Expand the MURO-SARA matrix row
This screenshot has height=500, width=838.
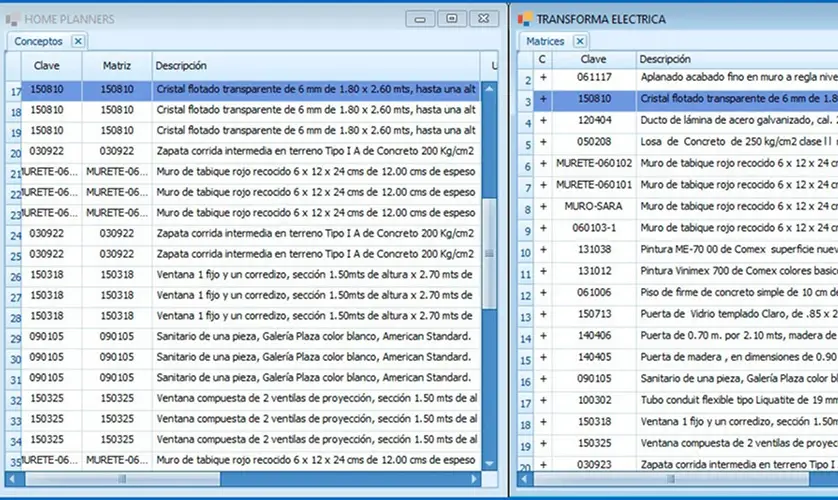(x=543, y=207)
